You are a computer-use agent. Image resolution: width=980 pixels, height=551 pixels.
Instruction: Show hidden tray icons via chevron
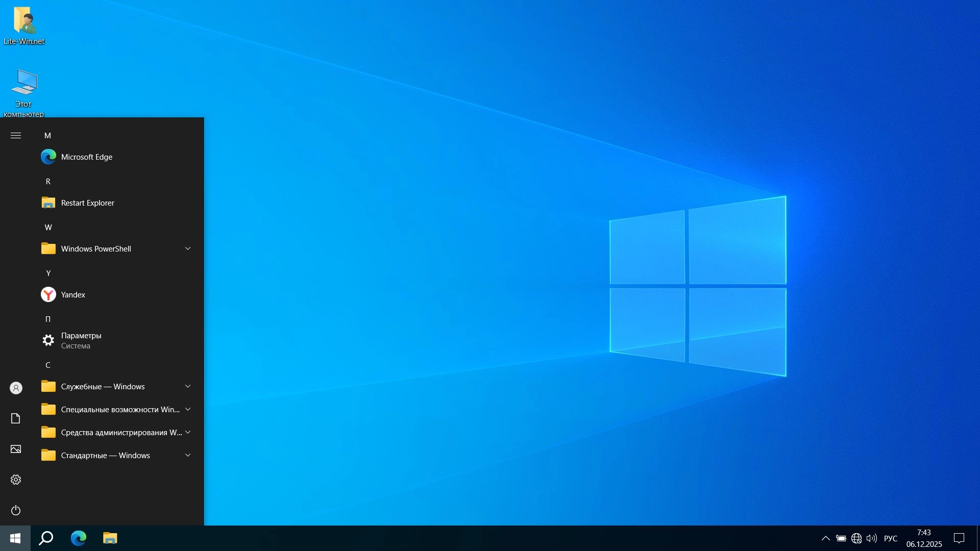pos(825,538)
